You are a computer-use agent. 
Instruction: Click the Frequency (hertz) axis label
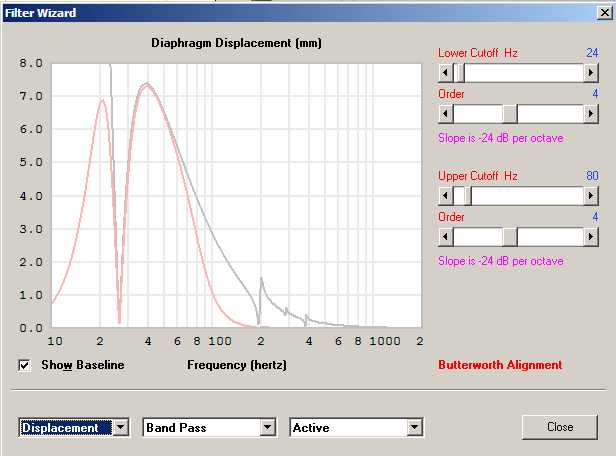pos(237,365)
